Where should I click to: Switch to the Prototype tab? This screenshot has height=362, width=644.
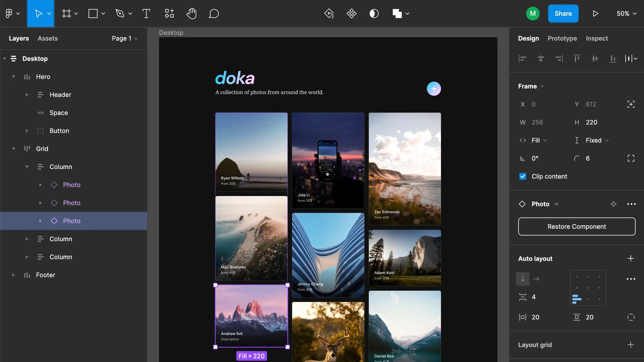tap(562, 39)
